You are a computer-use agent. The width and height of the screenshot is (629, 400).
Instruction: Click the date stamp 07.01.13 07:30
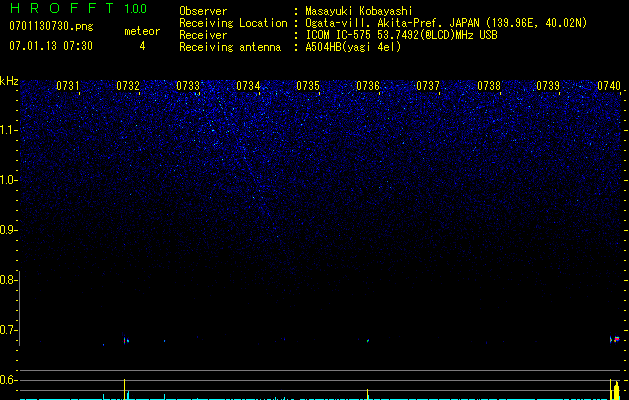(x=51, y=46)
